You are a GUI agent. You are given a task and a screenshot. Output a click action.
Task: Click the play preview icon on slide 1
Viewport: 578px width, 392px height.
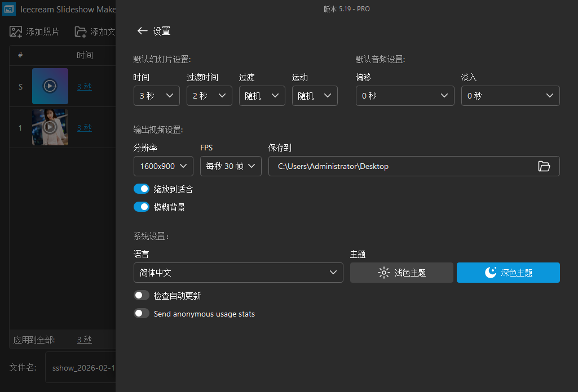pos(50,127)
